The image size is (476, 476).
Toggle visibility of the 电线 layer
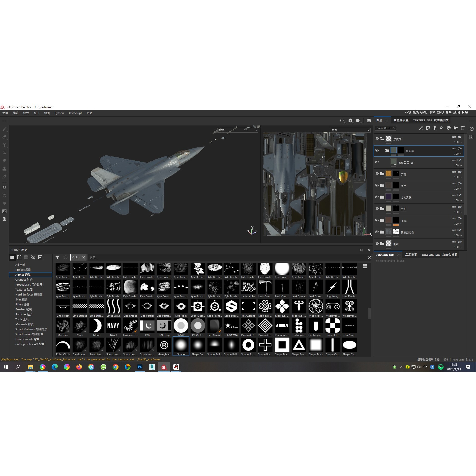tap(377, 244)
